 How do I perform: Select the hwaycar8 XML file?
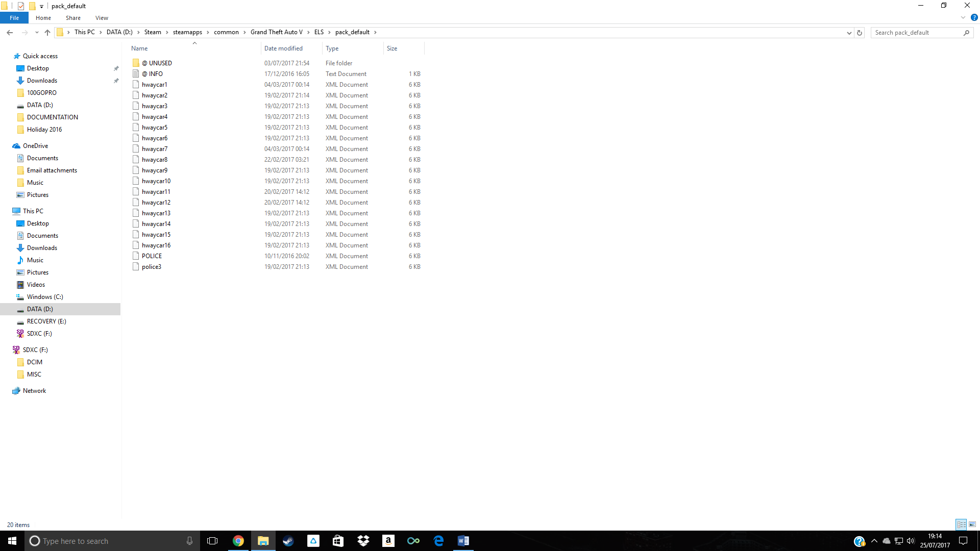pos(155,160)
